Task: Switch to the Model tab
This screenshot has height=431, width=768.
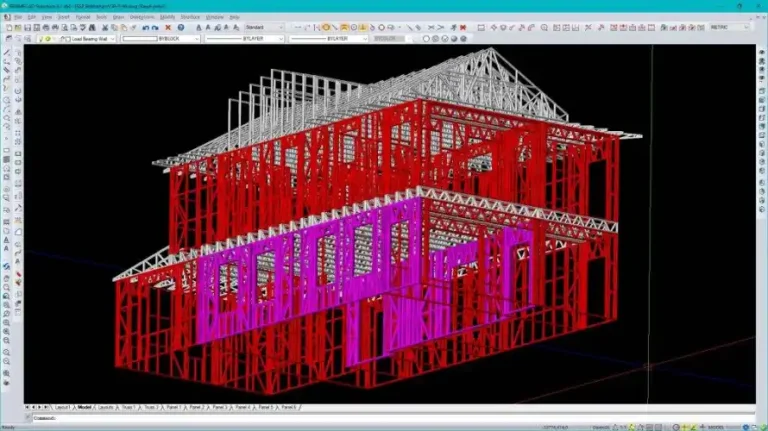Action: click(84, 408)
